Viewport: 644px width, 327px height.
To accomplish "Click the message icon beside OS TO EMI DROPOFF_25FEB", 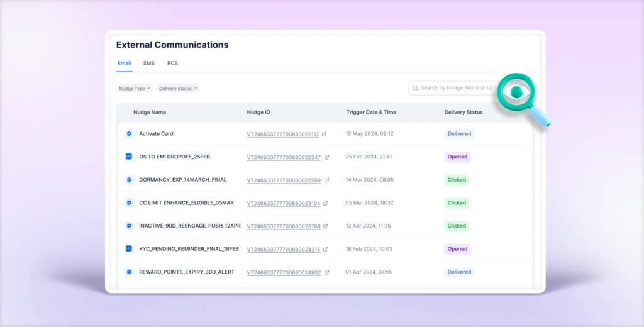I will click(129, 157).
